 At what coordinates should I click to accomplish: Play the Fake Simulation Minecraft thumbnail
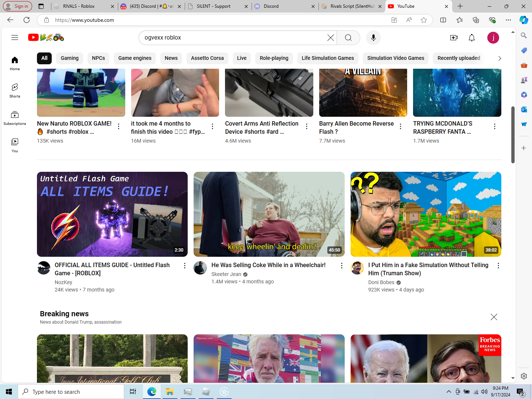click(x=426, y=214)
